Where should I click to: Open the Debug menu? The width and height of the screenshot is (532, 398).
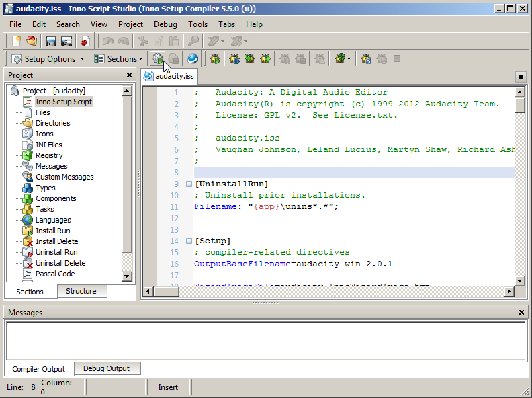[x=165, y=24]
